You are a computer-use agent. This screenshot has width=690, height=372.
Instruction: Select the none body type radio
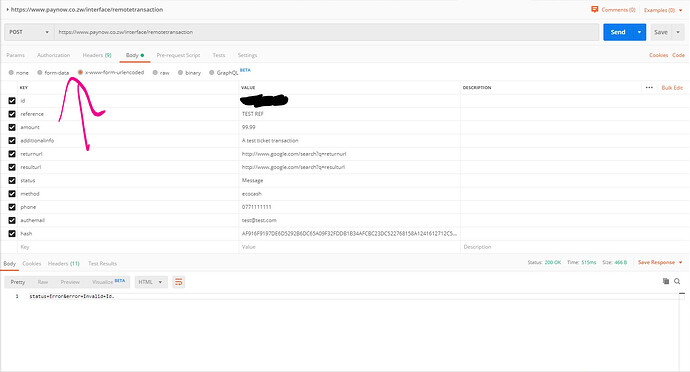(x=11, y=73)
